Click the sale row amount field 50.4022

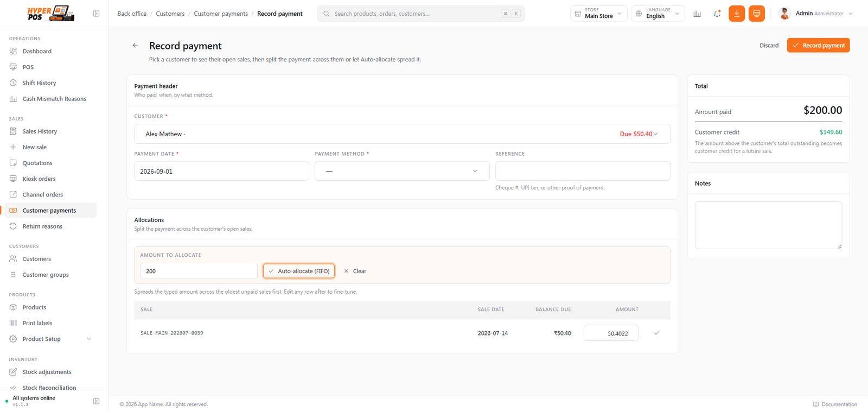point(611,333)
